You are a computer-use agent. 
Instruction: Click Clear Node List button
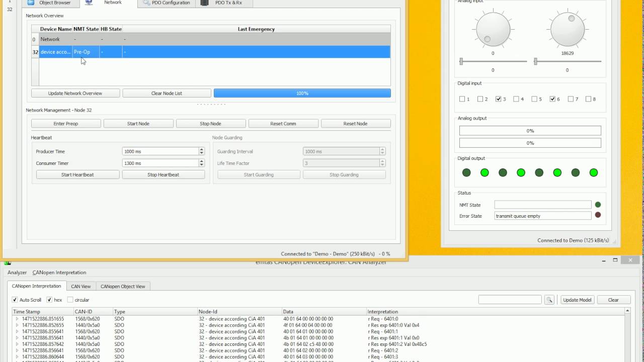(167, 93)
